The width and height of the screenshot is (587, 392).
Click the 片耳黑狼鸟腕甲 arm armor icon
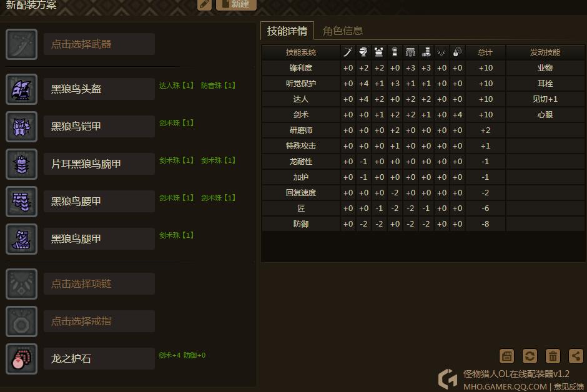click(x=21, y=164)
